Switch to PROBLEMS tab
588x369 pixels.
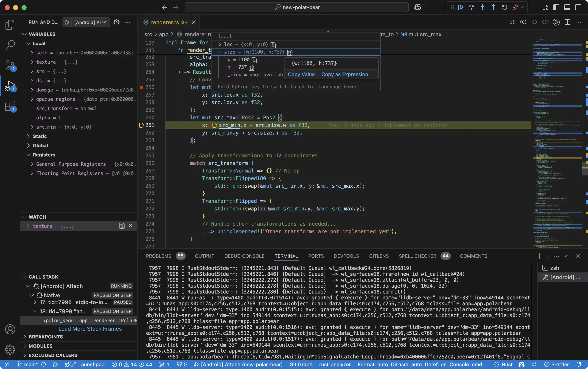pyautogui.click(x=159, y=256)
